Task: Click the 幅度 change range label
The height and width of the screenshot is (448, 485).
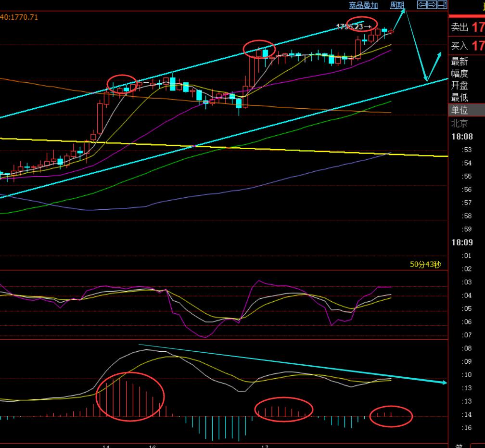Action: (459, 73)
